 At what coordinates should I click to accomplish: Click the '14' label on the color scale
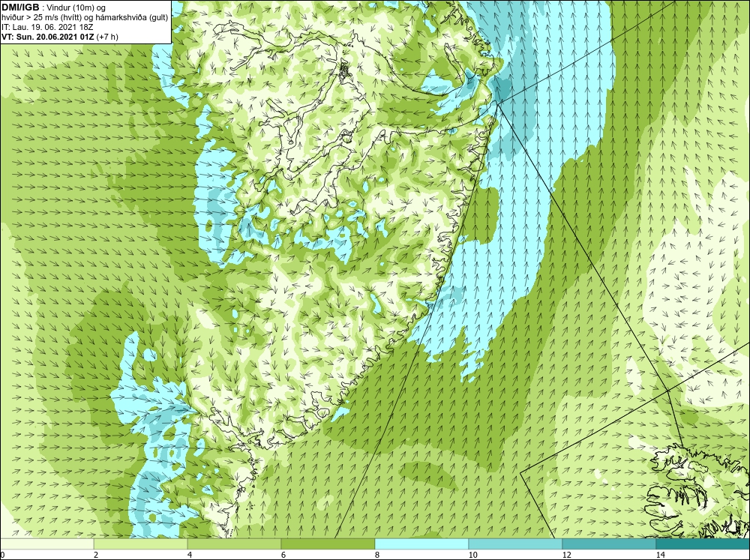[x=660, y=555]
